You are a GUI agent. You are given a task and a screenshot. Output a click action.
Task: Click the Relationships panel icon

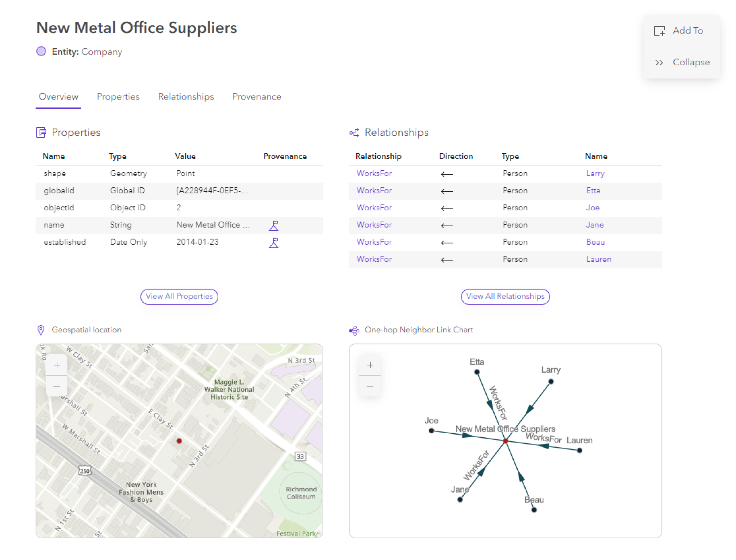[356, 133]
